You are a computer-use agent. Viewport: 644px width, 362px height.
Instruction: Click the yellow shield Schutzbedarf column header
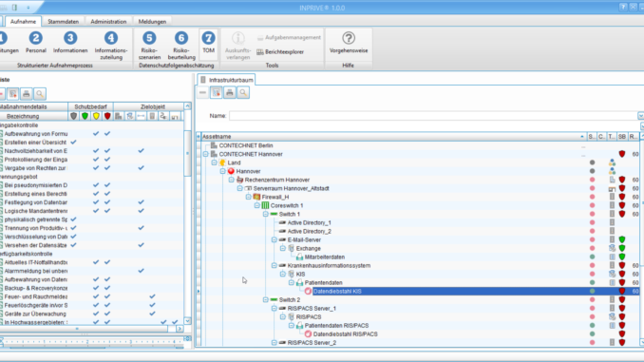point(96,116)
